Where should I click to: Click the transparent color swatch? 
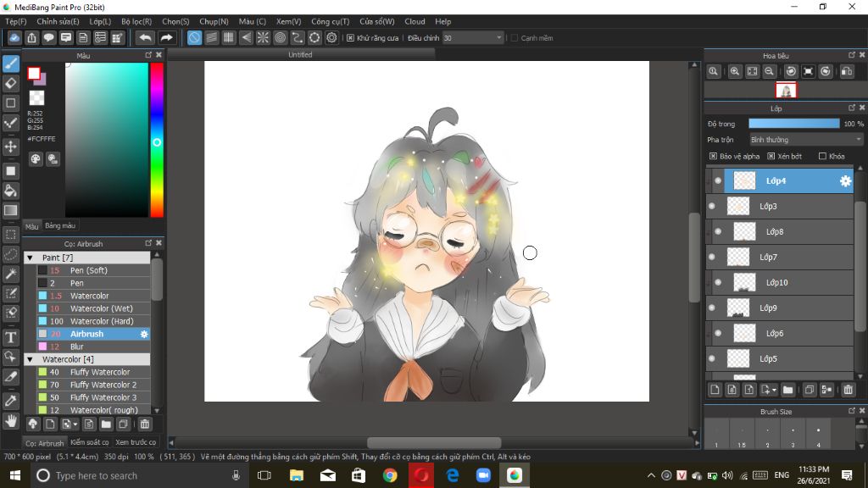36,98
